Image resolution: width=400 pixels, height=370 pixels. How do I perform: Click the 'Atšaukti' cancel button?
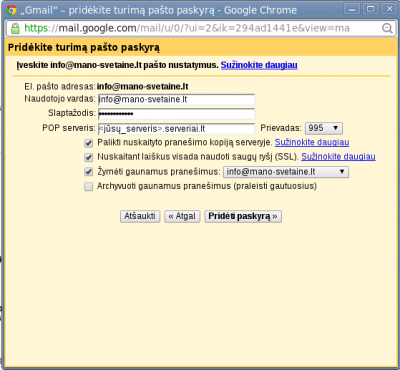pos(140,216)
